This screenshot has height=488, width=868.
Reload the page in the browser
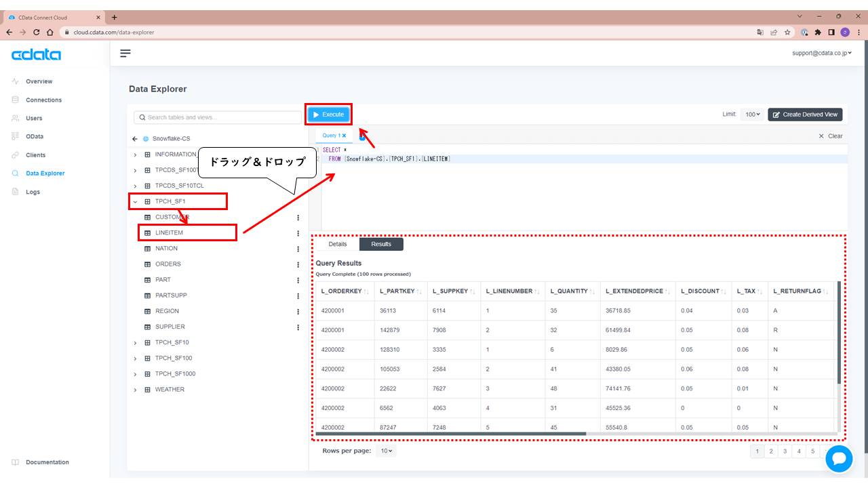click(x=37, y=32)
